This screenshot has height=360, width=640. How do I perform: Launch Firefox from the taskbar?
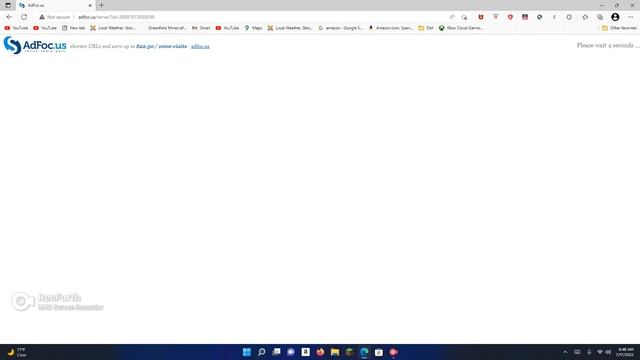click(x=320, y=352)
